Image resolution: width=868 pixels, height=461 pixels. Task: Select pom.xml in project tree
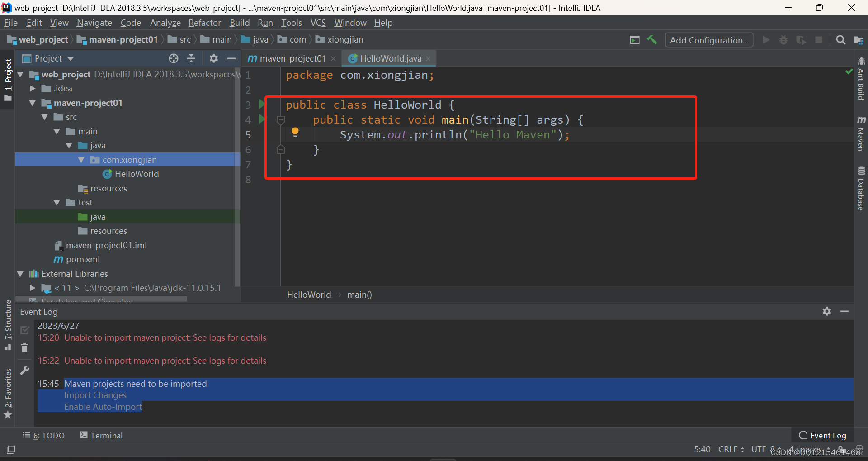pyautogui.click(x=77, y=259)
